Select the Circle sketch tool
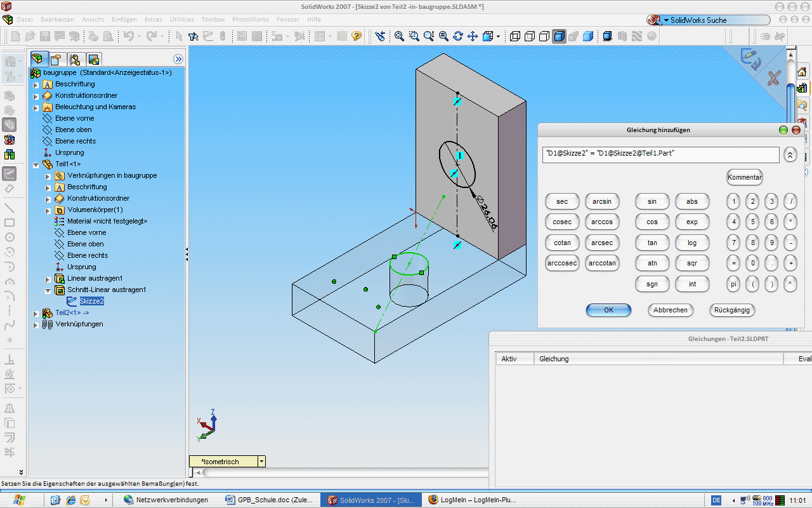The height and width of the screenshot is (508, 812). pos(10,237)
